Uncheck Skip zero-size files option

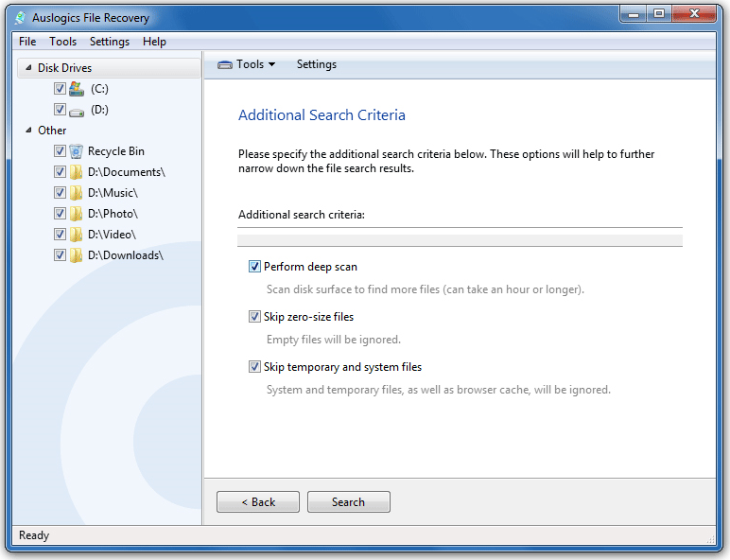pos(254,317)
